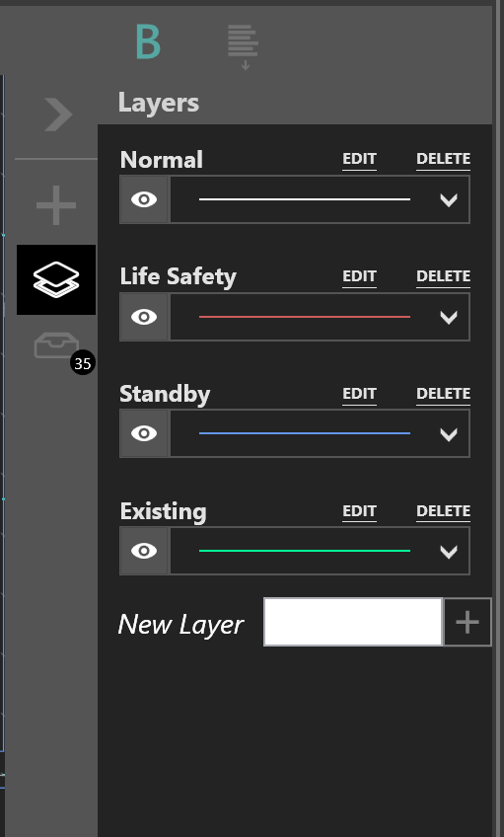Viewport: 504px width, 837px height.
Task: Click EDIT for the Normal layer
Action: (359, 160)
